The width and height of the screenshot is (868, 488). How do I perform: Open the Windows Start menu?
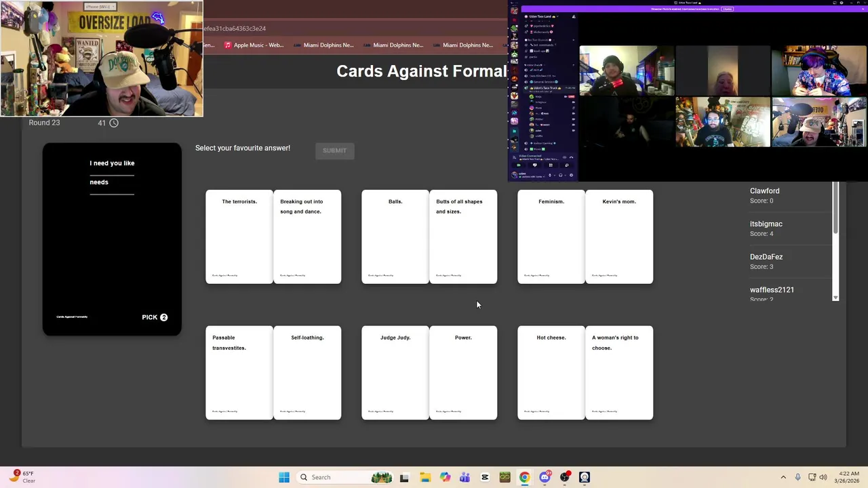click(284, 477)
